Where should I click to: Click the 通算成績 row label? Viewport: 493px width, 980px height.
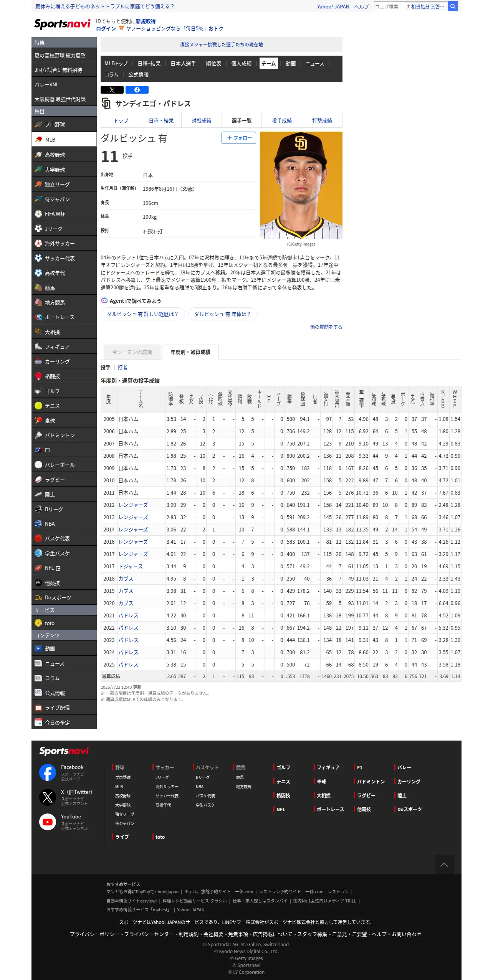[x=111, y=676]
